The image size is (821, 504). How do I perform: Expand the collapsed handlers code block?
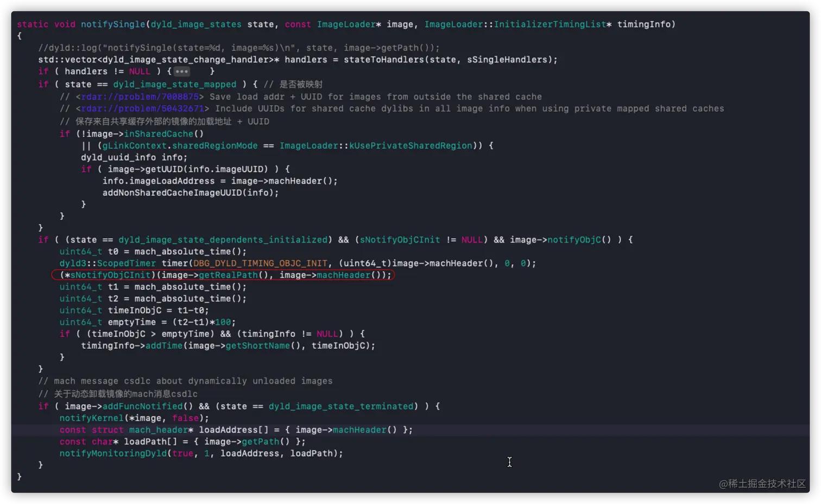pyautogui.click(x=182, y=71)
